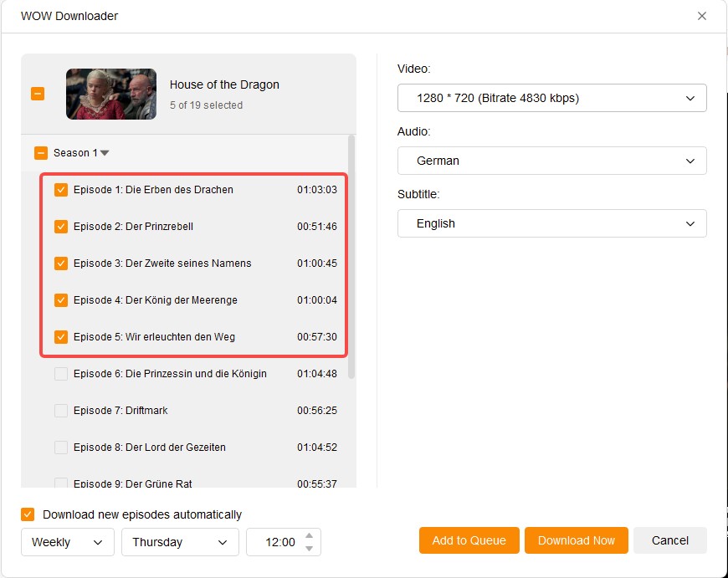Enable Episode 7: Driftmark for download
Screen dimensions: 728x578
61,411
